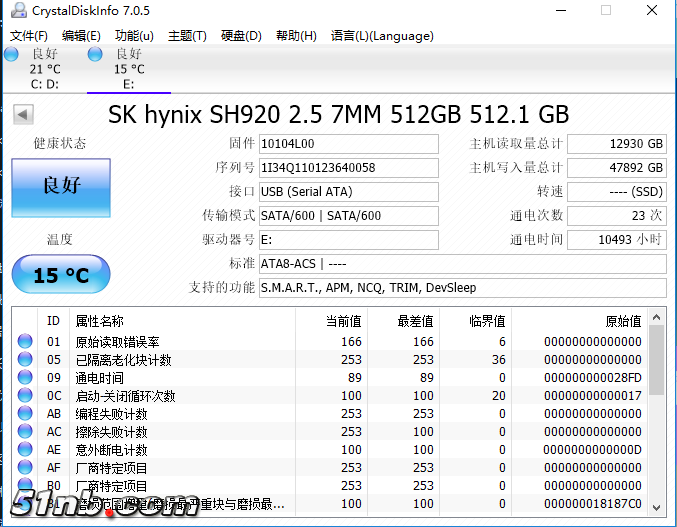The image size is (677, 527).
Task: Click the 良好 health status button
Action: click(61, 187)
